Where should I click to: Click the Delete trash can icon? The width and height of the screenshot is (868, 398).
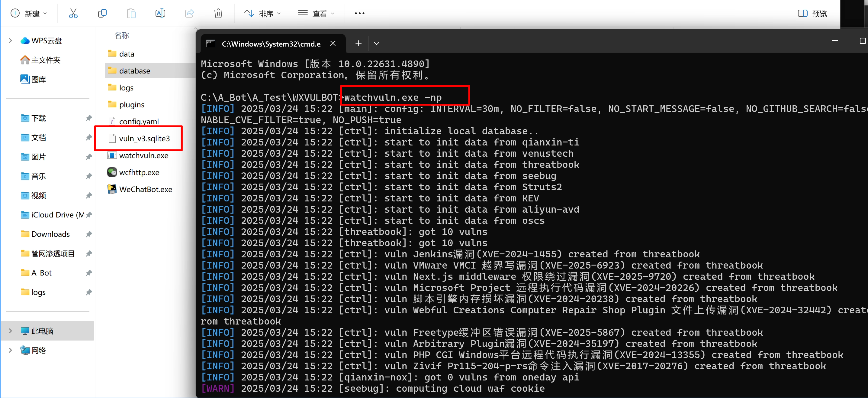[x=218, y=14]
